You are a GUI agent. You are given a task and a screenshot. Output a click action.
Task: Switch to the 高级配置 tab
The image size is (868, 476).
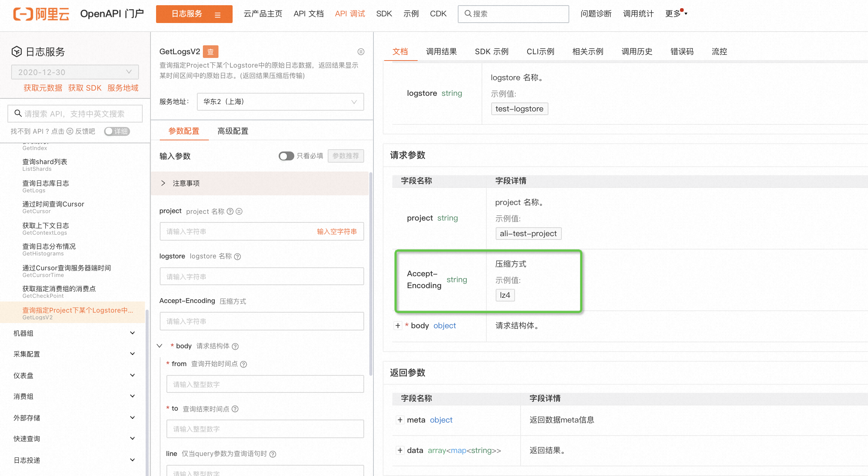click(x=233, y=131)
